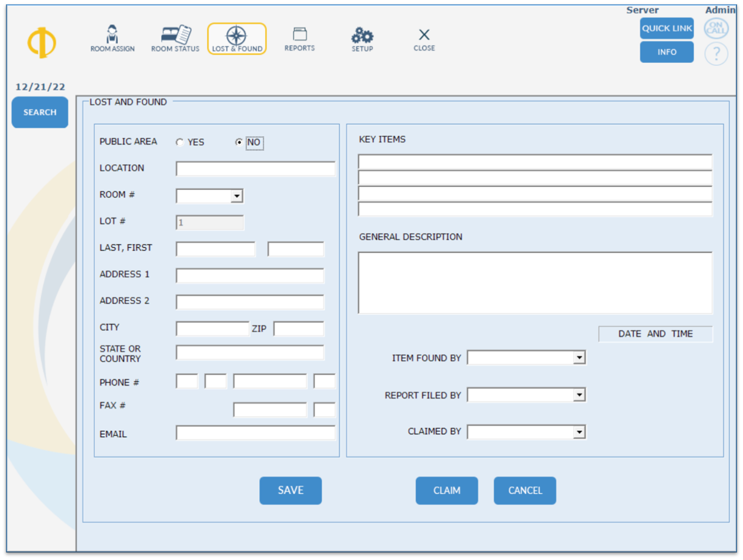
Task: Click the Cancel button
Action: [x=525, y=490]
